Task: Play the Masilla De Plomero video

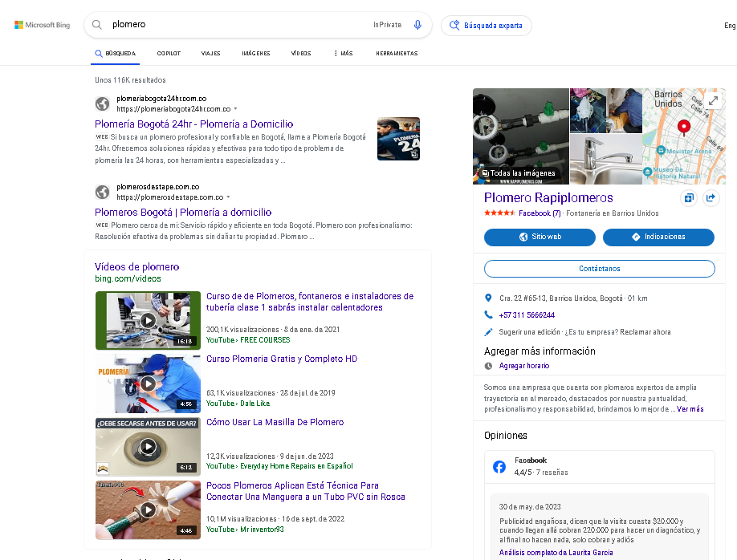Action: click(x=148, y=447)
